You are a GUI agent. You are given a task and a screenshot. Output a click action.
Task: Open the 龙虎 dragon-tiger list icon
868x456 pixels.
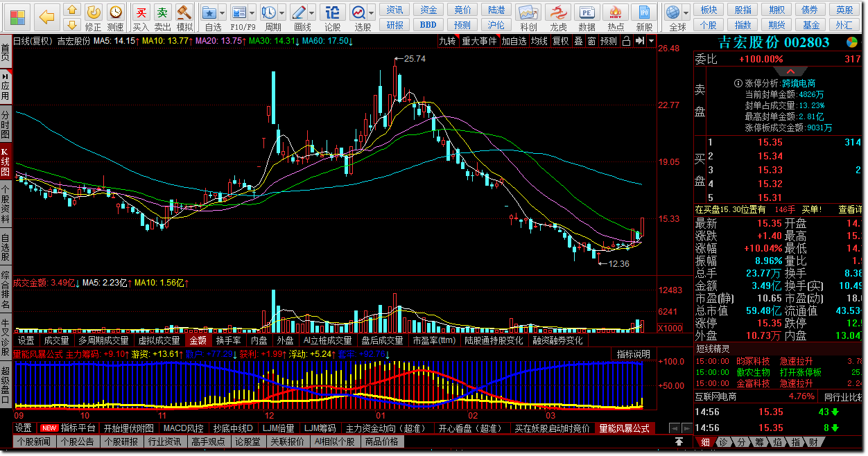click(557, 12)
